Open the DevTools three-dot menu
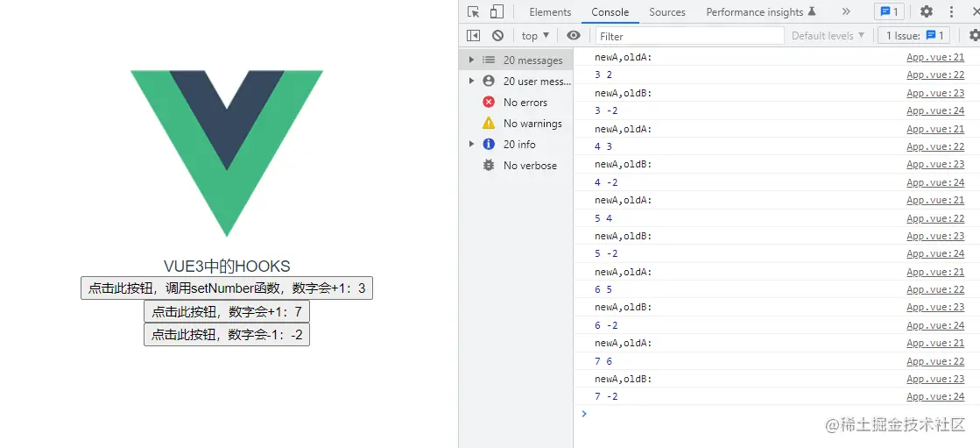 [952, 12]
